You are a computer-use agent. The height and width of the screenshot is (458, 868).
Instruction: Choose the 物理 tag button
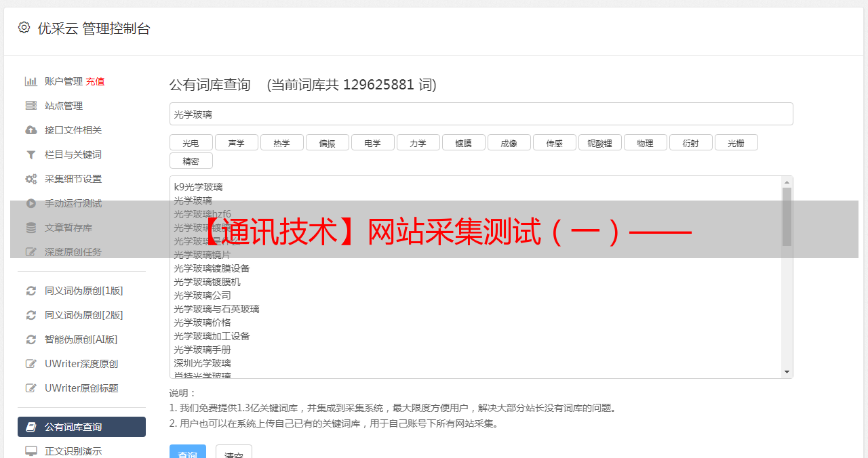click(645, 142)
